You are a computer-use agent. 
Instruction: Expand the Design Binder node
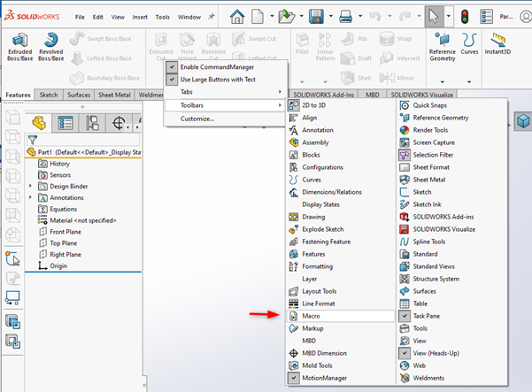30,186
